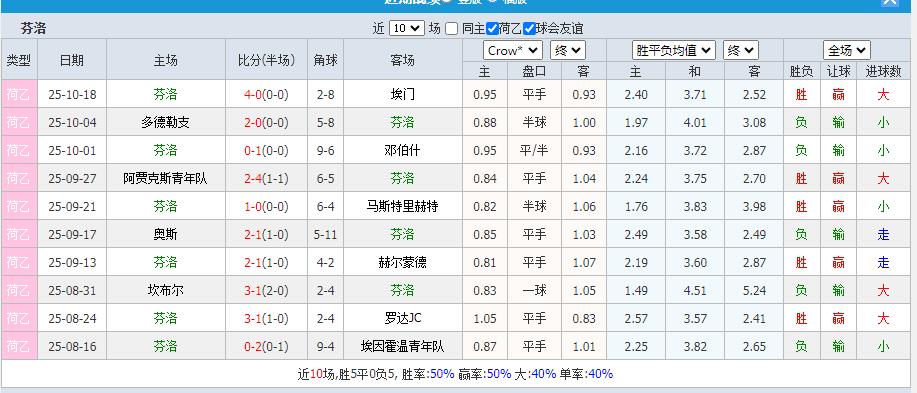Click the 平/半 handicap in 邓伯什 row
The height and width of the screenshot is (393, 917).
534,150
